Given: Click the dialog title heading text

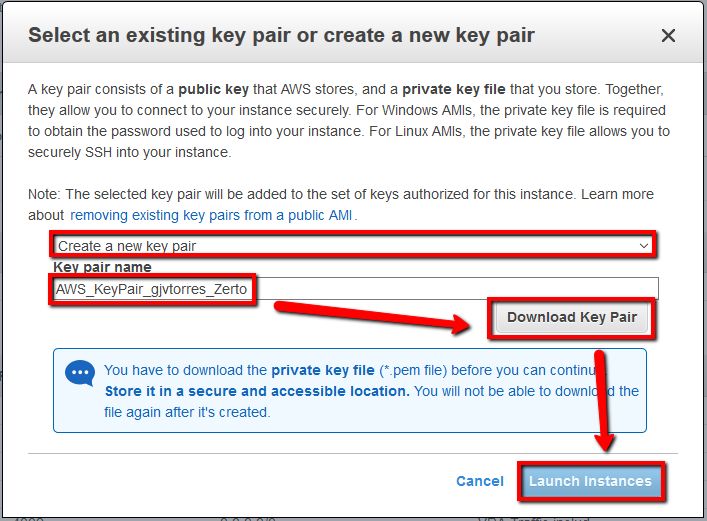Looking at the screenshot, I should coord(281,35).
